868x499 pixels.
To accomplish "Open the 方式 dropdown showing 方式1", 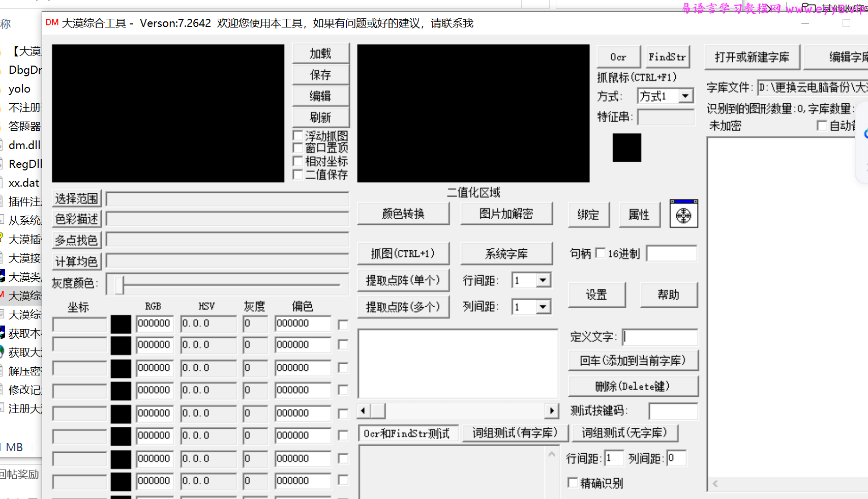I will pyautogui.click(x=685, y=96).
